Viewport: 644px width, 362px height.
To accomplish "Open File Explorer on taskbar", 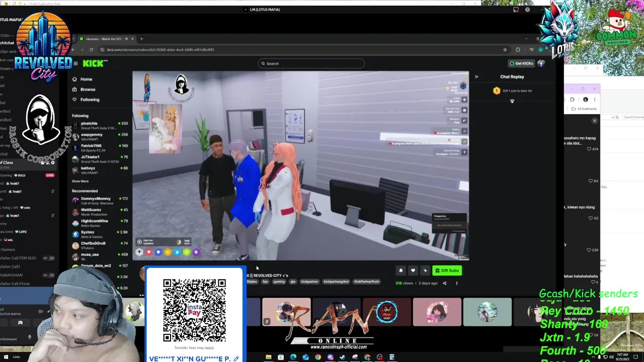I will tap(269, 357).
